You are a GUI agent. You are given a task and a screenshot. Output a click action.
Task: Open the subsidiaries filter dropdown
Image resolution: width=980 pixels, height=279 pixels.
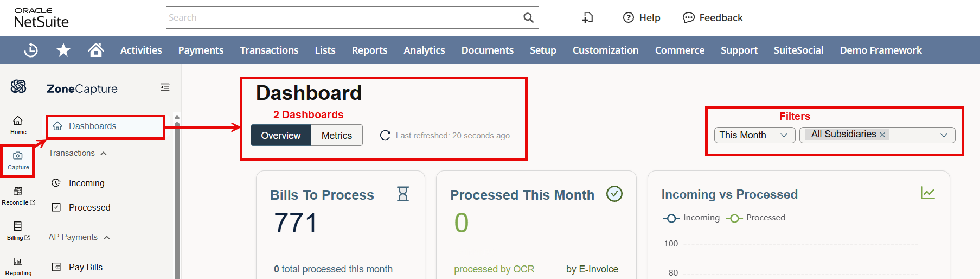(x=877, y=135)
